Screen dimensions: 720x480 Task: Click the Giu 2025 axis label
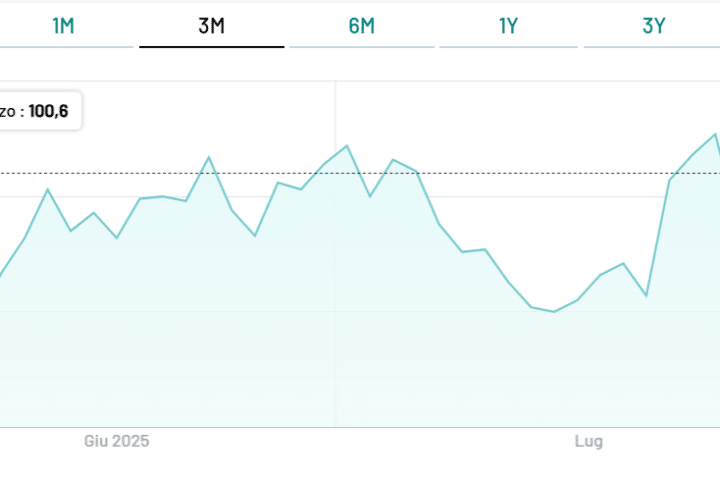pos(116,441)
